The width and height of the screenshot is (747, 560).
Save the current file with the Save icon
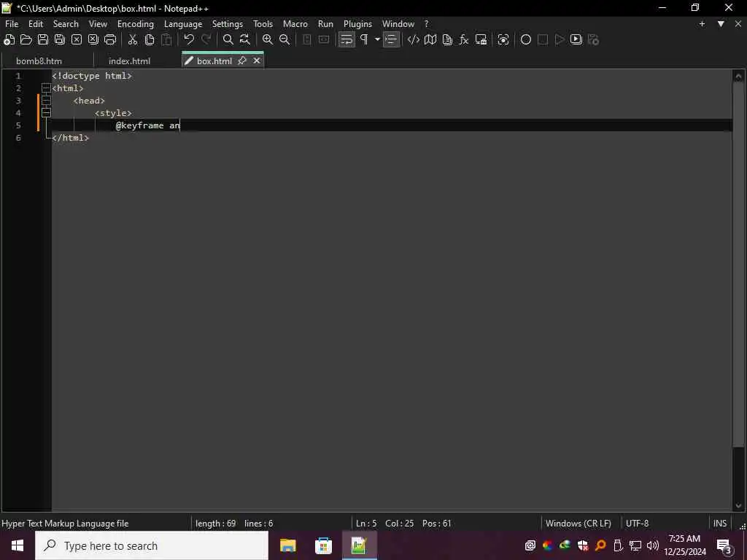pyautogui.click(x=43, y=40)
